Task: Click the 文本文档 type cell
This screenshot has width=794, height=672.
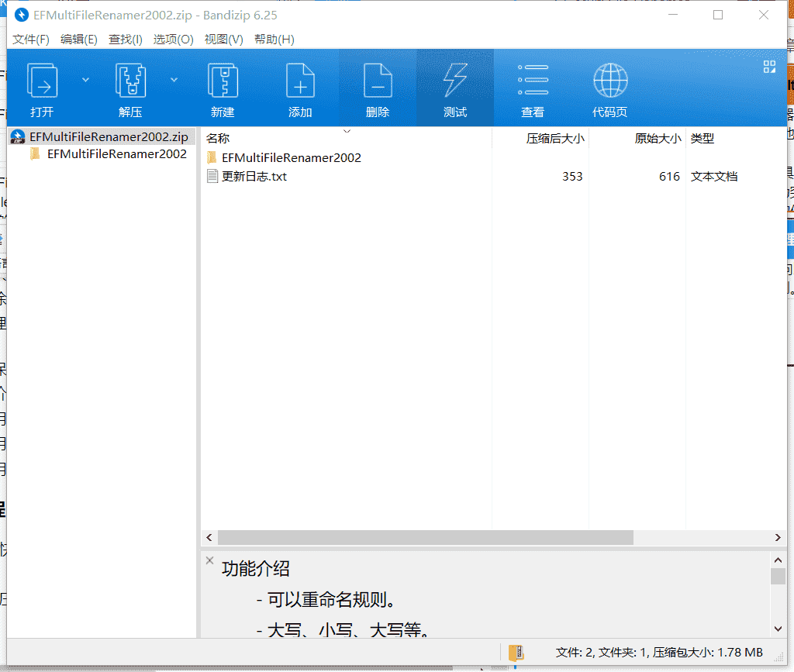Action: click(714, 177)
